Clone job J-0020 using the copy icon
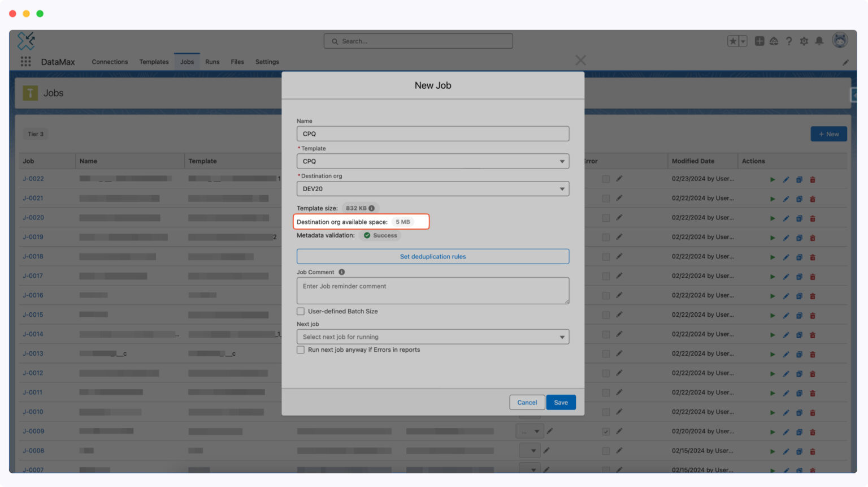 point(799,218)
